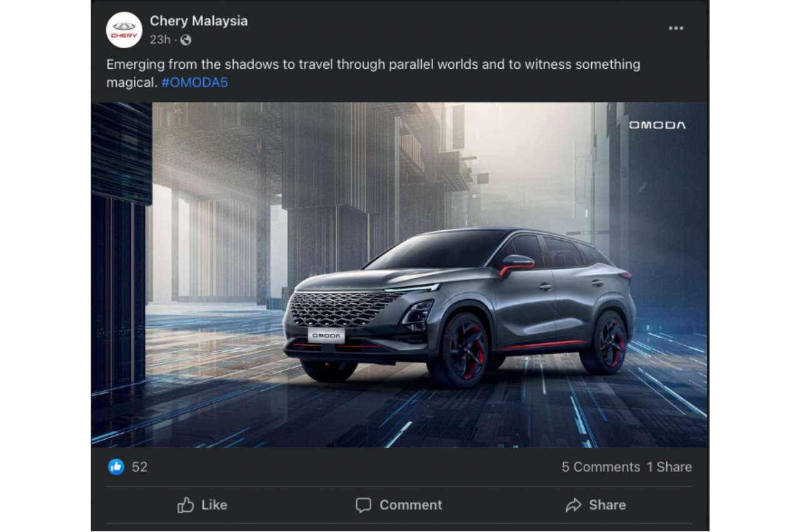
Task: Select the Share button label
Action: click(607, 505)
